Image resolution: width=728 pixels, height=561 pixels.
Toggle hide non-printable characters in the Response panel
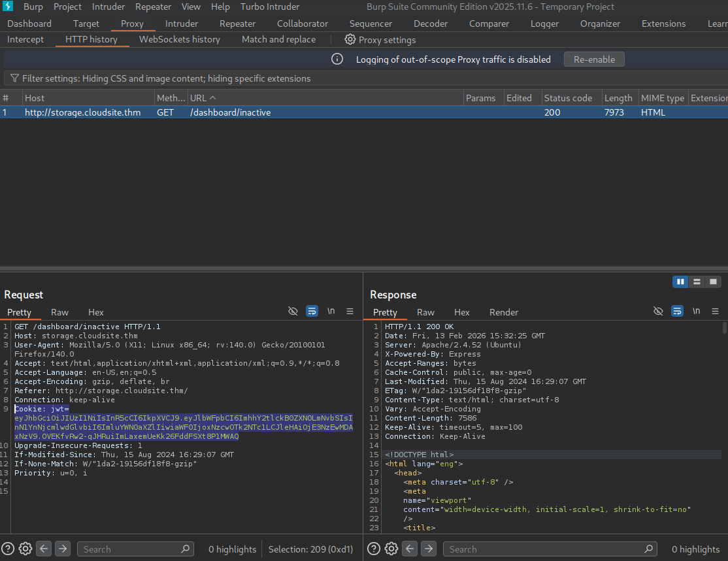658,311
